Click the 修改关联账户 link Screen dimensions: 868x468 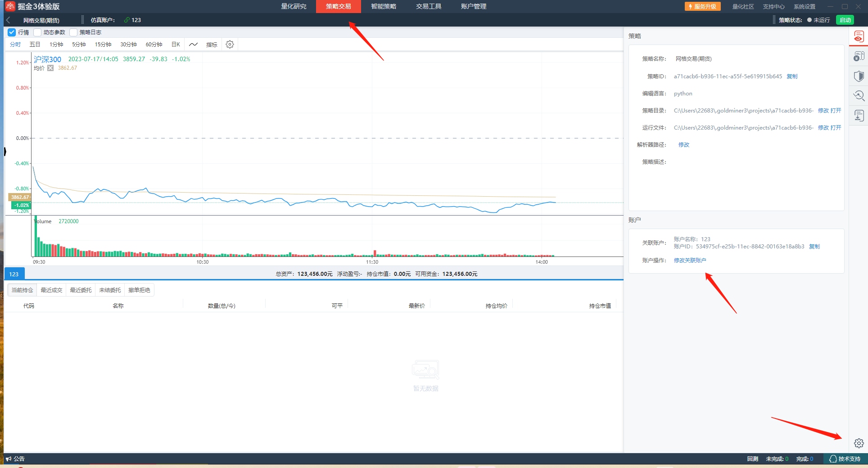pyautogui.click(x=690, y=261)
